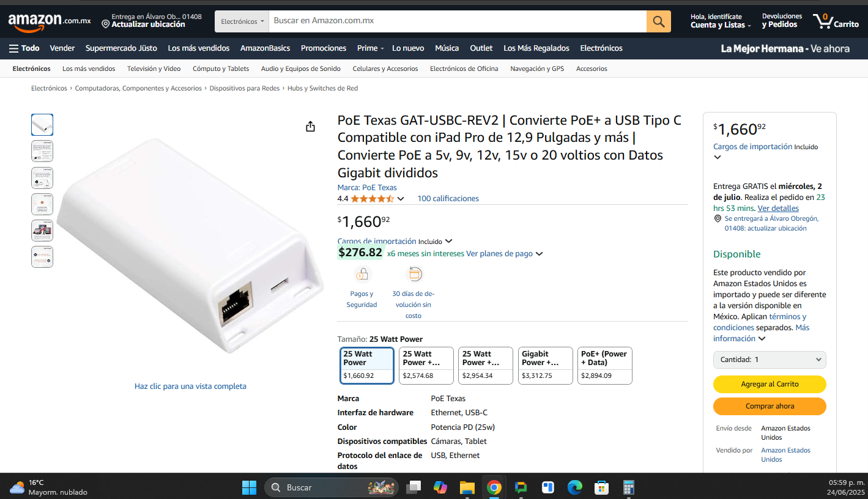Image resolution: width=868 pixels, height=499 pixels.
Task: Open Calculator from the Windows taskbar
Action: 629,487
